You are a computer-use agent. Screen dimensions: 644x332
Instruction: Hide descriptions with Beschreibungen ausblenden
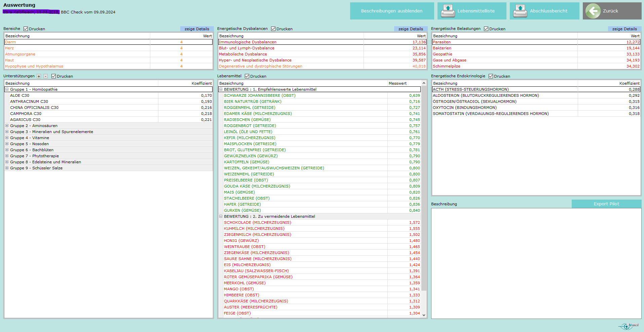pyautogui.click(x=392, y=11)
